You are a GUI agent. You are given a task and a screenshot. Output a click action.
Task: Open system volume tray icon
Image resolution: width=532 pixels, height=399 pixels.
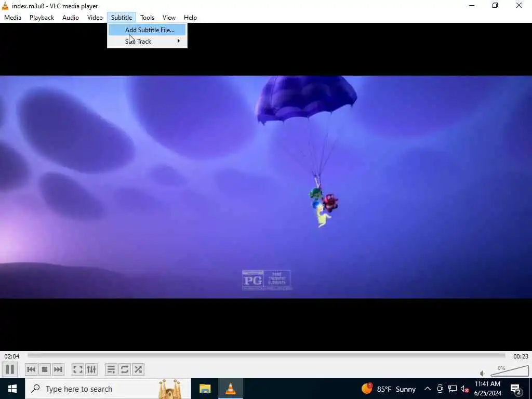(x=464, y=389)
